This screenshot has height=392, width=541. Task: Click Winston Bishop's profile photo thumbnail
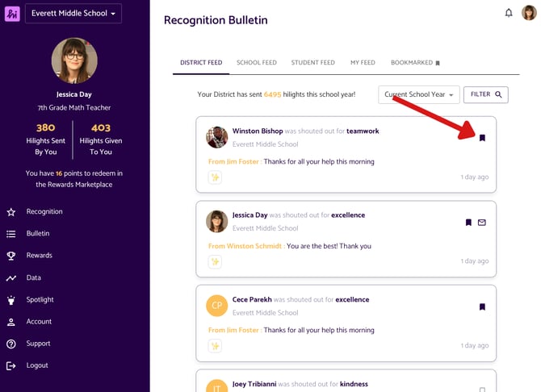[x=216, y=137]
